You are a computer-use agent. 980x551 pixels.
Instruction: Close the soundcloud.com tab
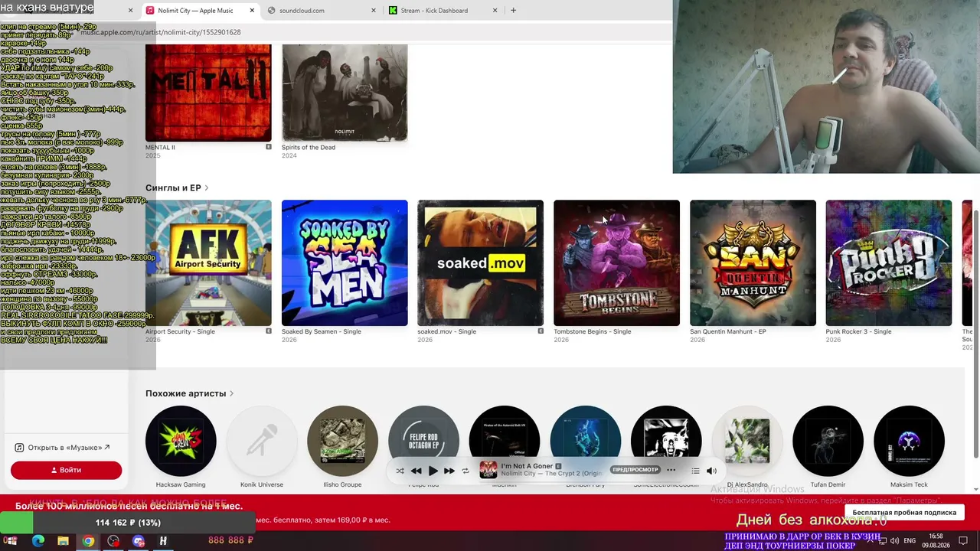tap(374, 11)
